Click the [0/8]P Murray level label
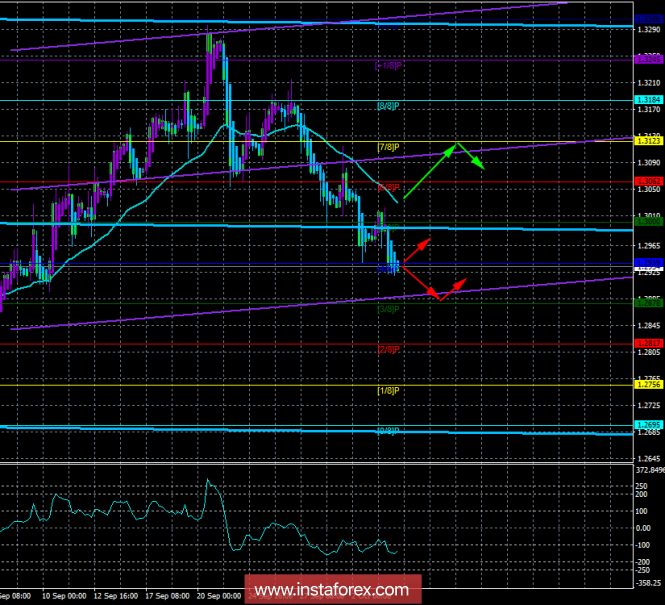665x605 pixels. pyautogui.click(x=388, y=431)
